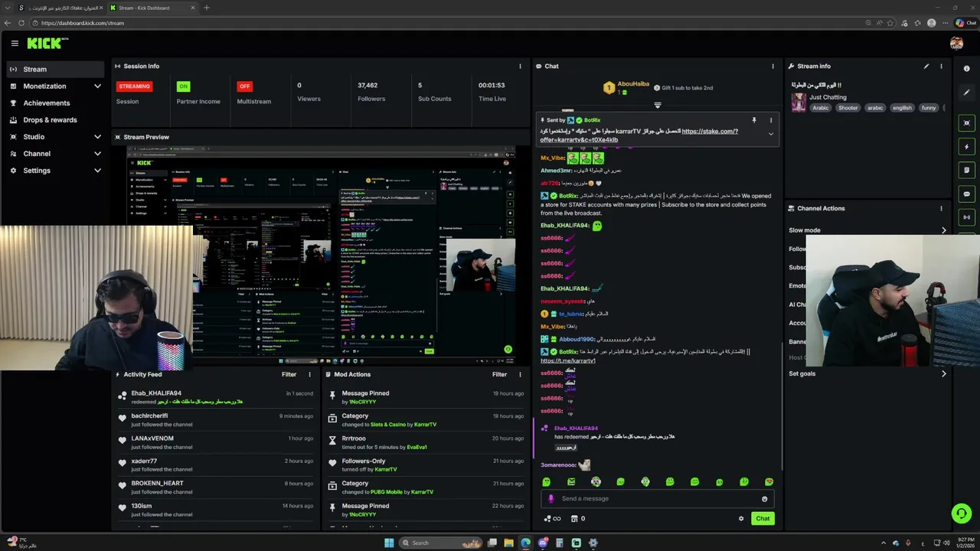
Task: Unpin the pinned BotRix chat message
Action: [x=753, y=120]
